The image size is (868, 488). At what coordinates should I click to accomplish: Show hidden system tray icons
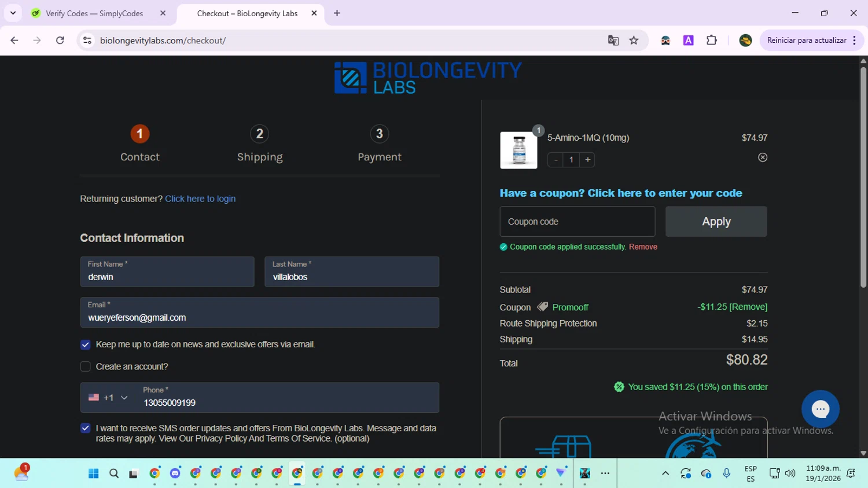(x=665, y=474)
